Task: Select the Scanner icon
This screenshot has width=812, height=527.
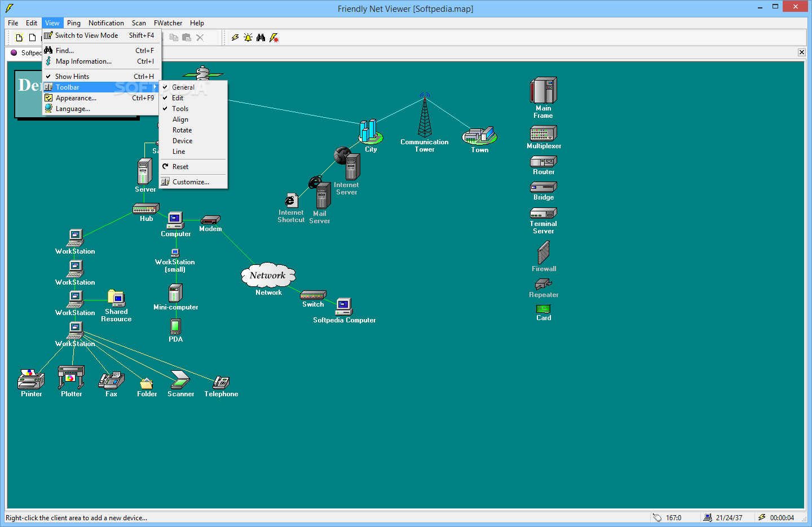Action: pos(180,380)
